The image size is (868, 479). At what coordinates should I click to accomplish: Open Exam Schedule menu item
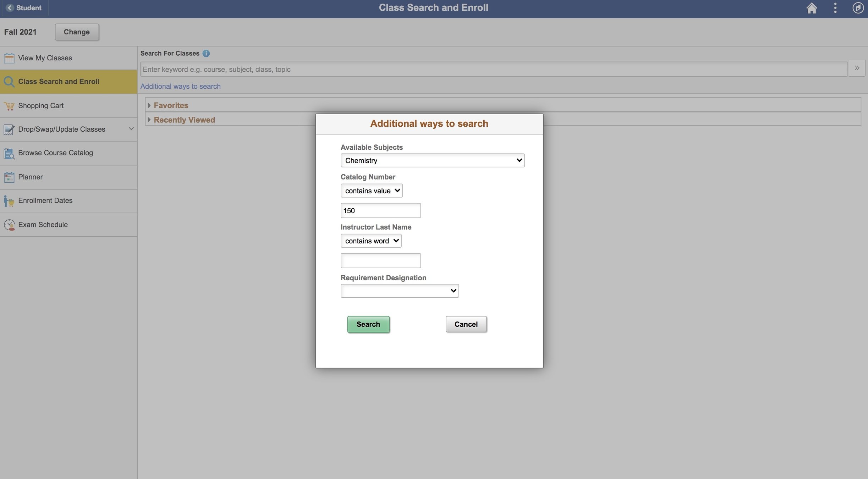tap(68, 225)
